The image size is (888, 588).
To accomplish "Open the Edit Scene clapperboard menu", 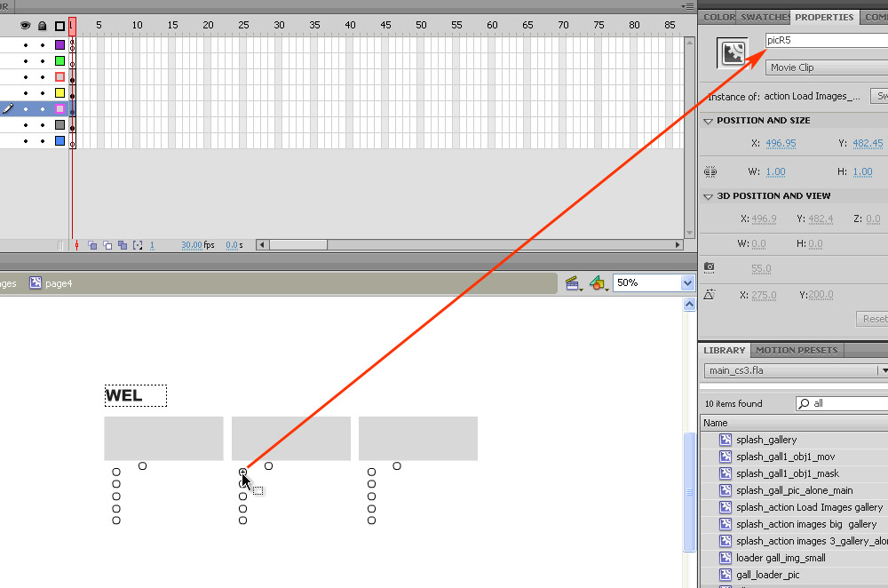I will 573,282.
